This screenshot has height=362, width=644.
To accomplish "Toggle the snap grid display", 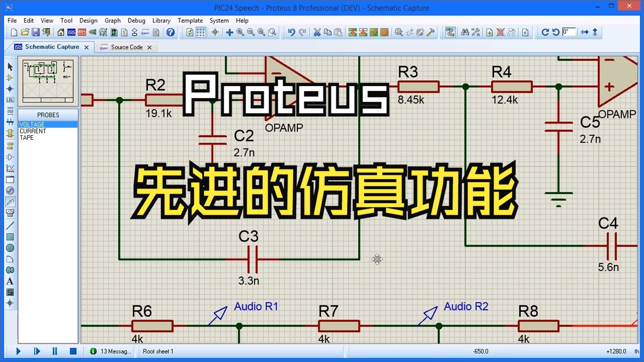I will (200, 32).
